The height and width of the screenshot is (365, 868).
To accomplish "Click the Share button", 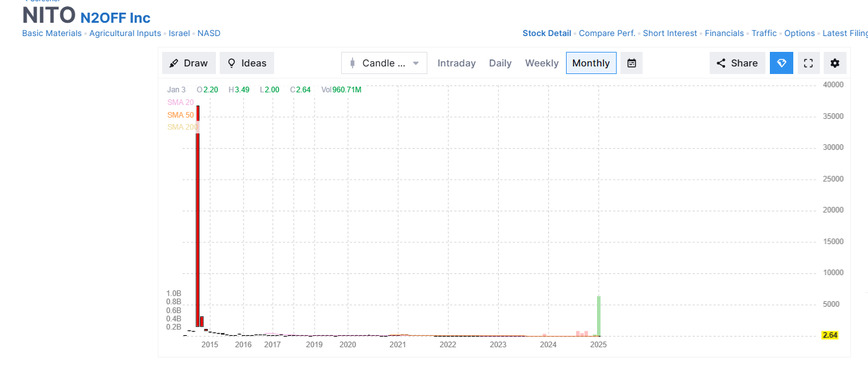I will [x=737, y=63].
